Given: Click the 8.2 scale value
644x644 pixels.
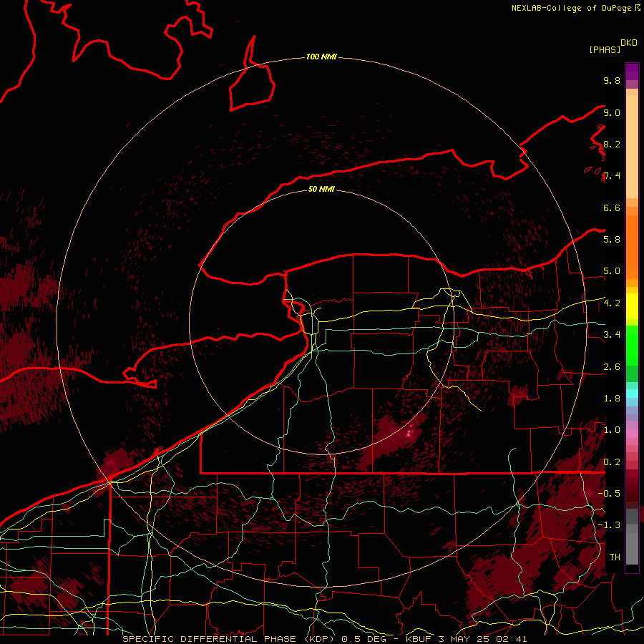Looking at the screenshot, I should click(612, 145).
